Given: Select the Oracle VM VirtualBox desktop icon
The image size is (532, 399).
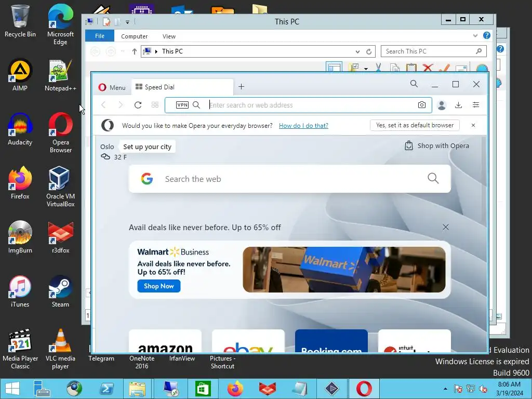Looking at the screenshot, I should [60, 187].
